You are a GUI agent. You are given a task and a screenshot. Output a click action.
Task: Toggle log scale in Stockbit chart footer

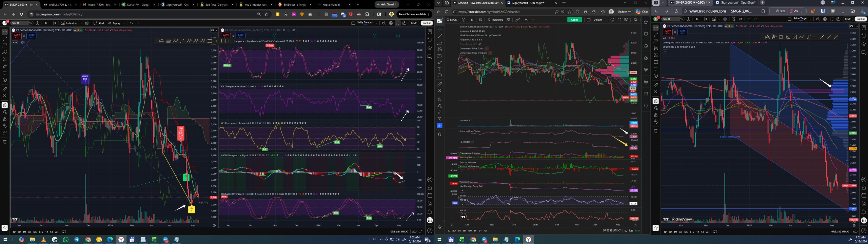[x=631, y=230]
